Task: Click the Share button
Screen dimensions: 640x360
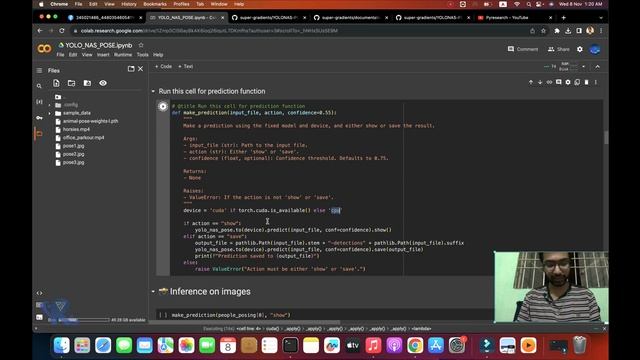Action: coord(559,49)
